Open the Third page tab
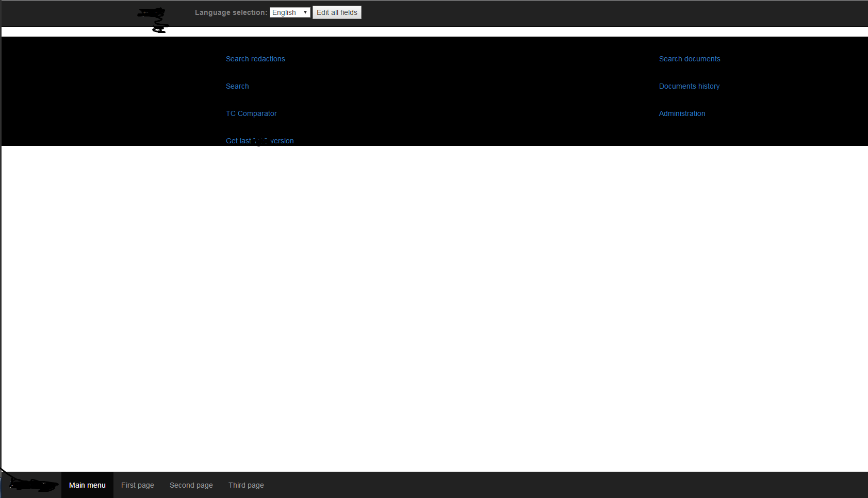The image size is (868, 498). 246,485
